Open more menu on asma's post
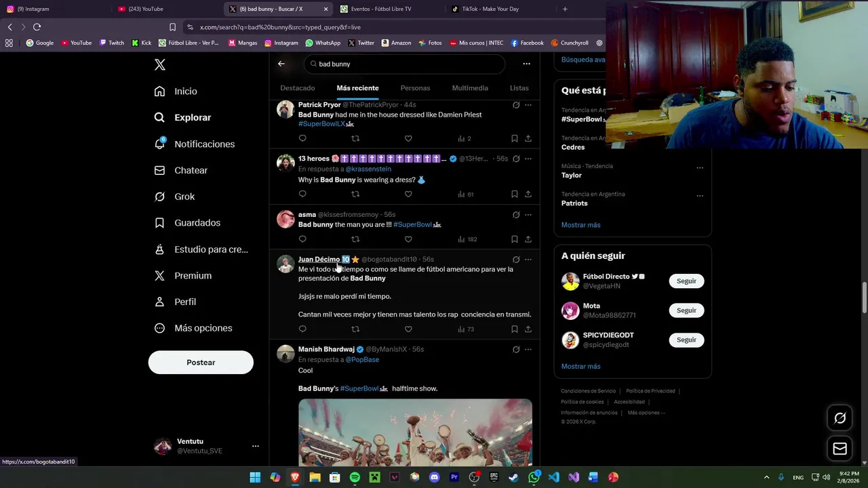Image resolution: width=868 pixels, height=488 pixels. click(x=528, y=215)
